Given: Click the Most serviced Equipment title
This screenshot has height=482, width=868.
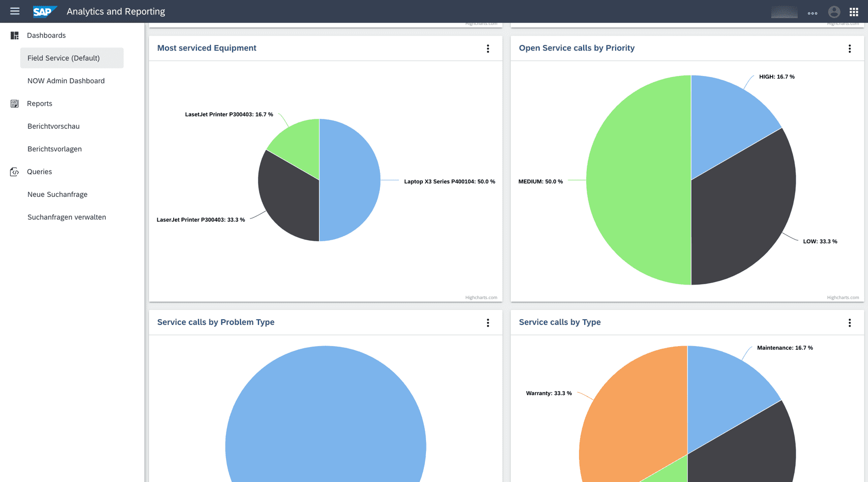Looking at the screenshot, I should (207, 48).
